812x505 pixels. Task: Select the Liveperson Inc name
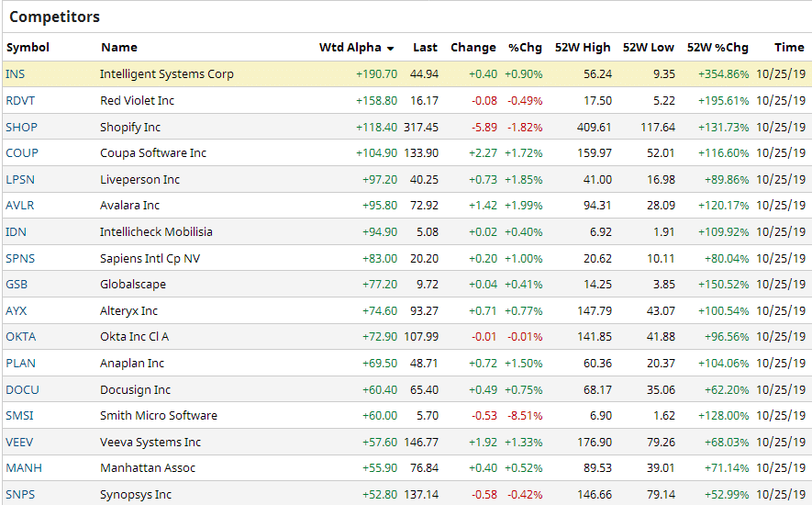point(139,180)
